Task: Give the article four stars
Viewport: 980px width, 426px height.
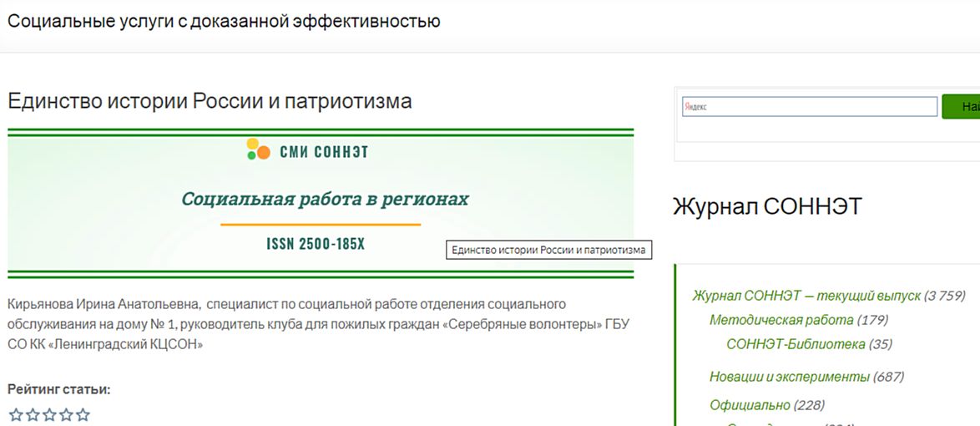Action: point(65,414)
